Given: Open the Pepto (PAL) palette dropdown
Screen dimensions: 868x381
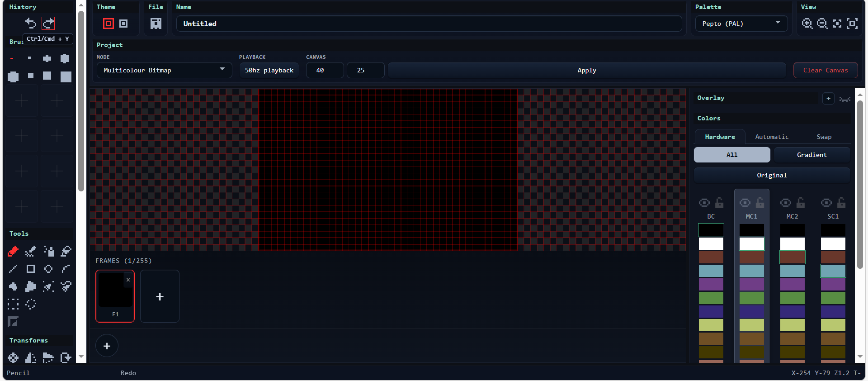Looking at the screenshot, I should [x=741, y=24].
